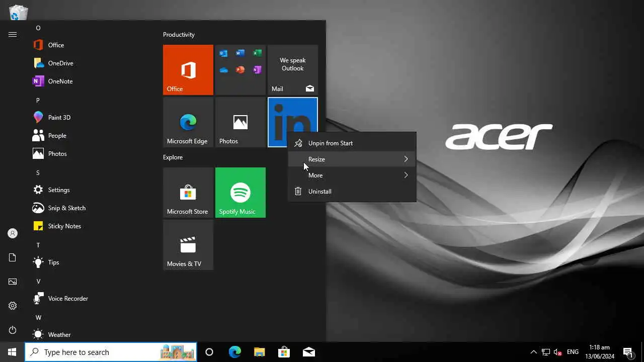This screenshot has width=644, height=362.
Task: Choose Uninstall from the context menu
Action: (x=352, y=192)
